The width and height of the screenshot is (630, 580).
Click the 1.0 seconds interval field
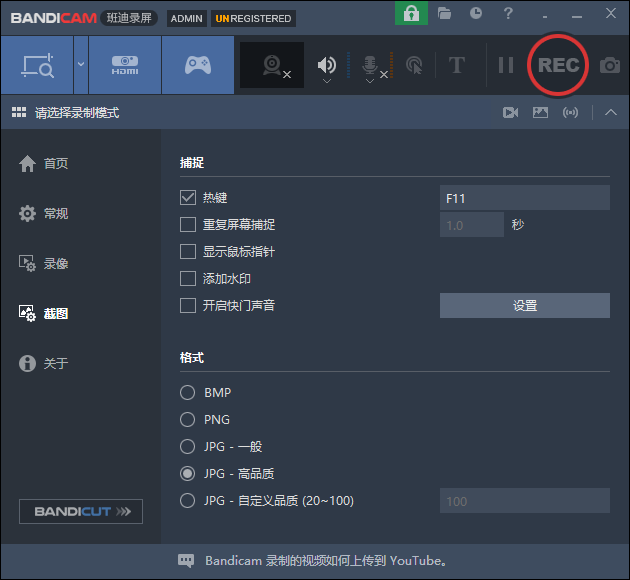coord(472,225)
